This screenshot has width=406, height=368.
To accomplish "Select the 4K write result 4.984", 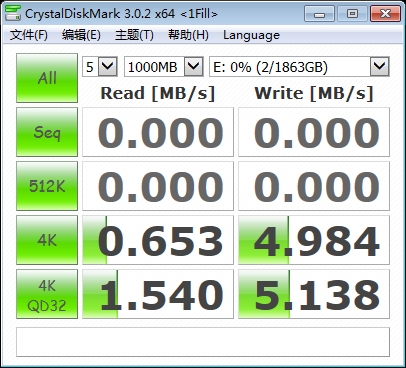I will coord(314,240).
